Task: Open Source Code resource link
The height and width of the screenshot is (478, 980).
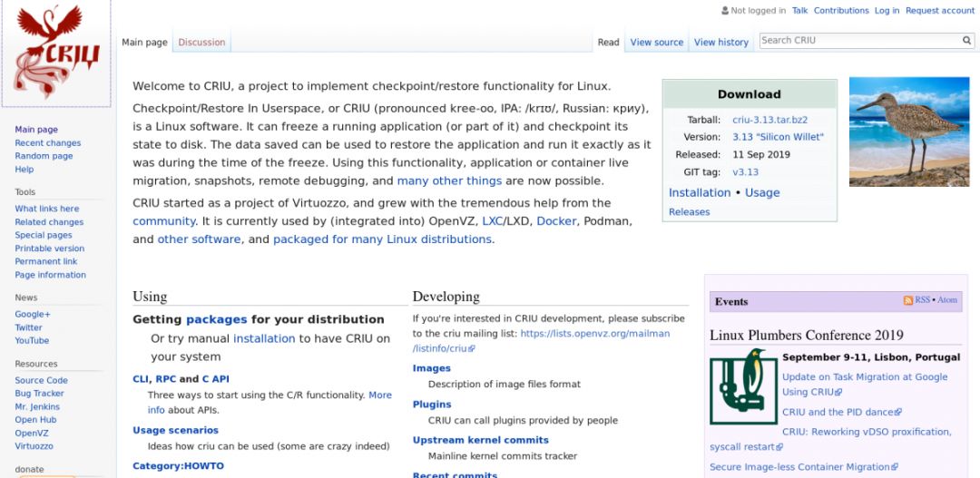Action: 41,380
